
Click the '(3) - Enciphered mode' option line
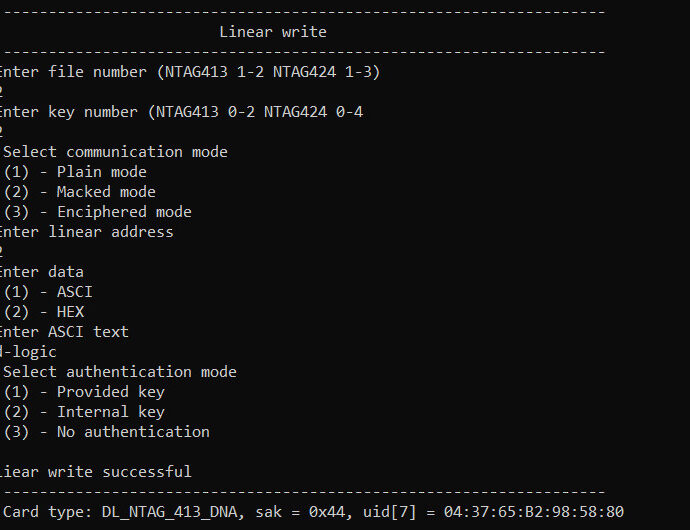pyautogui.click(x=97, y=212)
